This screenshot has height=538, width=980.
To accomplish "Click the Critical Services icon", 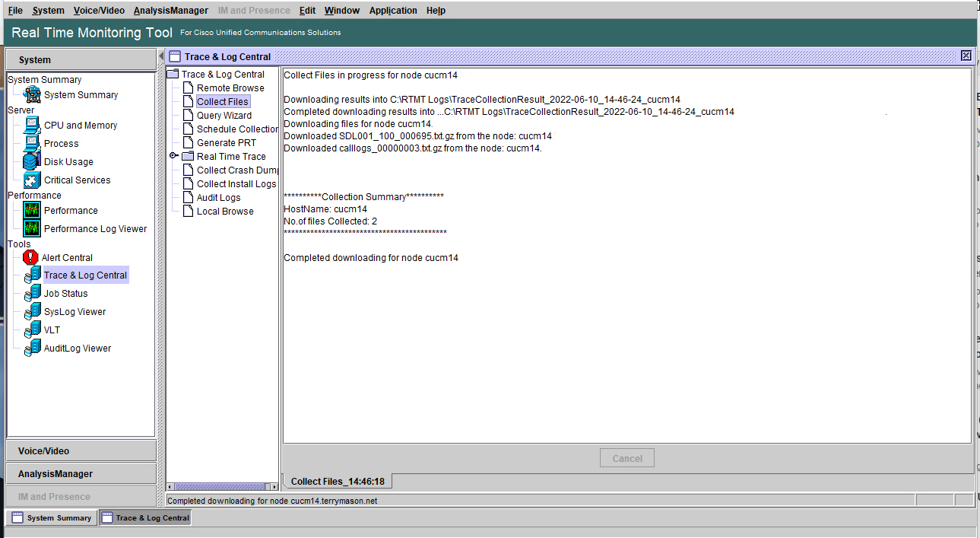I will point(32,180).
